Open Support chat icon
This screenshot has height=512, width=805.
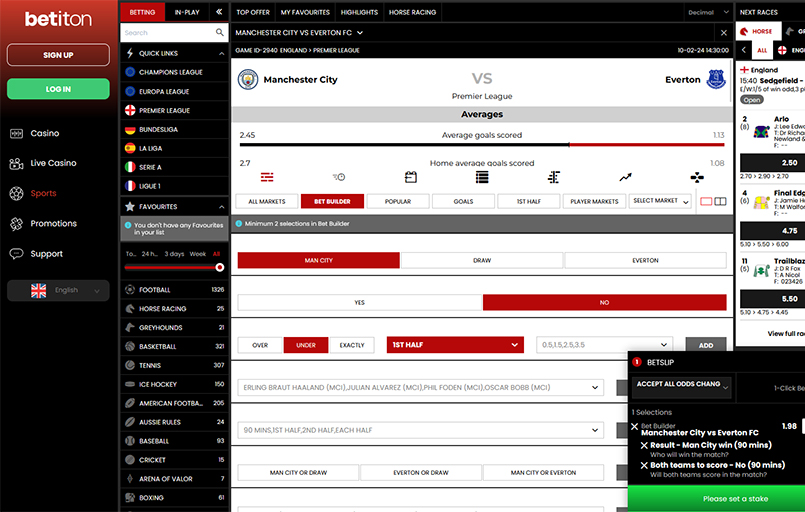tap(16, 254)
